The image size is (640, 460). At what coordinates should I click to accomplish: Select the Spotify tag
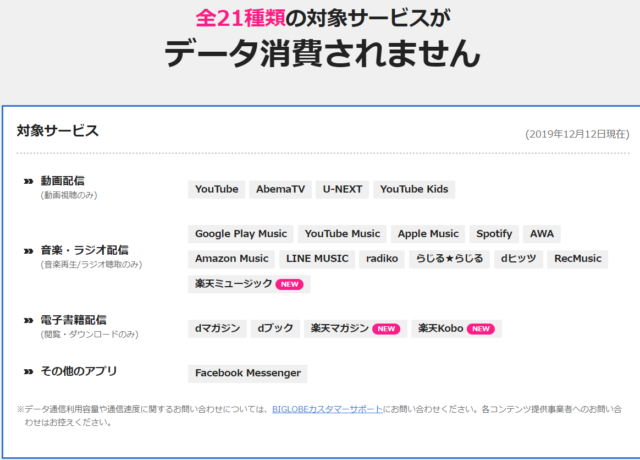(x=494, y=234)
